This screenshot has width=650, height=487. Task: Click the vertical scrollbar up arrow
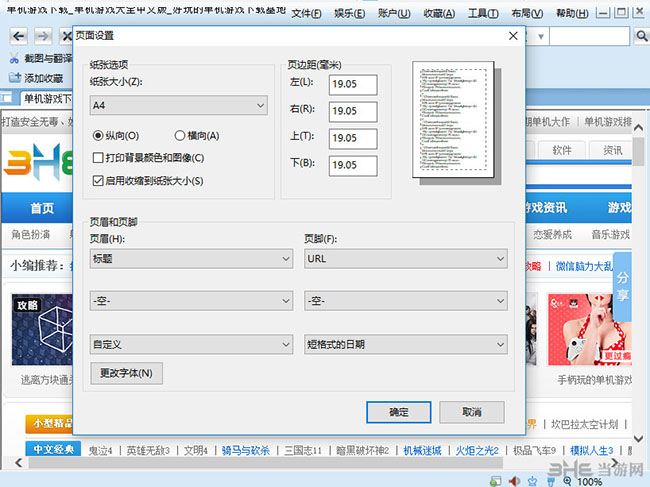point(639,128)
